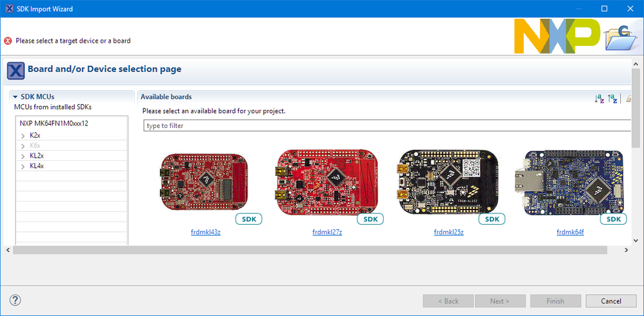This screenshot has height=316, width=644.
Task: Focus the type to filter field
Action: (x=387, y=126)
